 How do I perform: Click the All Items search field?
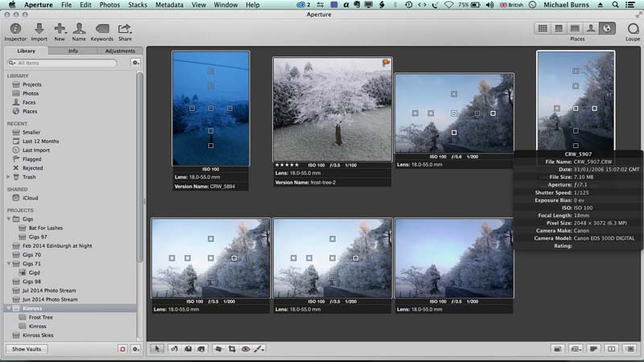[63, 63]
